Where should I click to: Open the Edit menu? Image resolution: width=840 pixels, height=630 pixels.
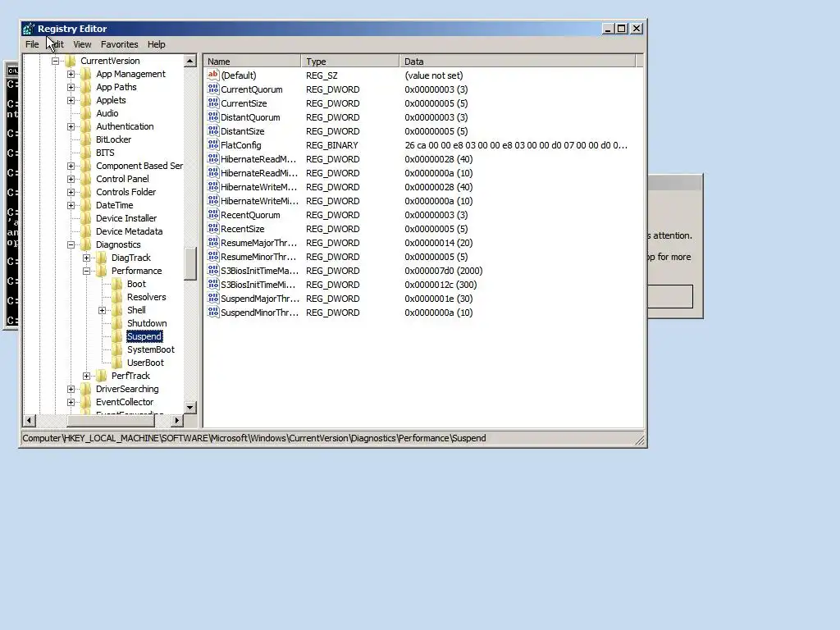tap(57, 44)
